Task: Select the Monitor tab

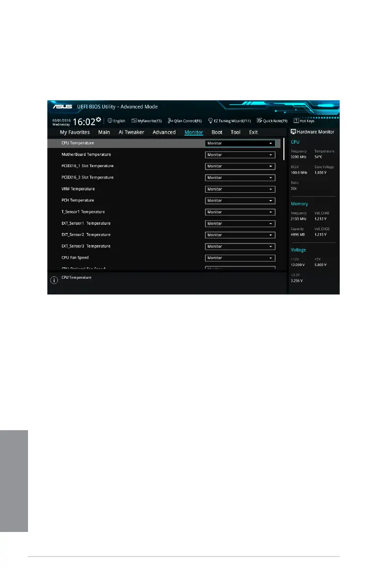Action: coord(194,132)
